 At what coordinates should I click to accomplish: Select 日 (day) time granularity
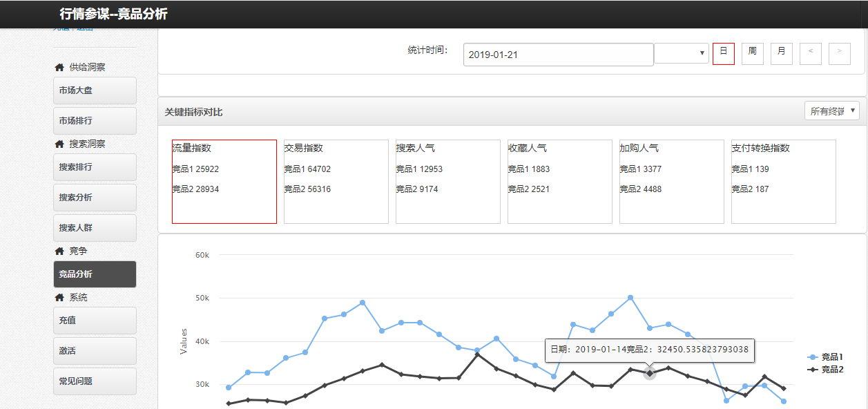point(723,53)
